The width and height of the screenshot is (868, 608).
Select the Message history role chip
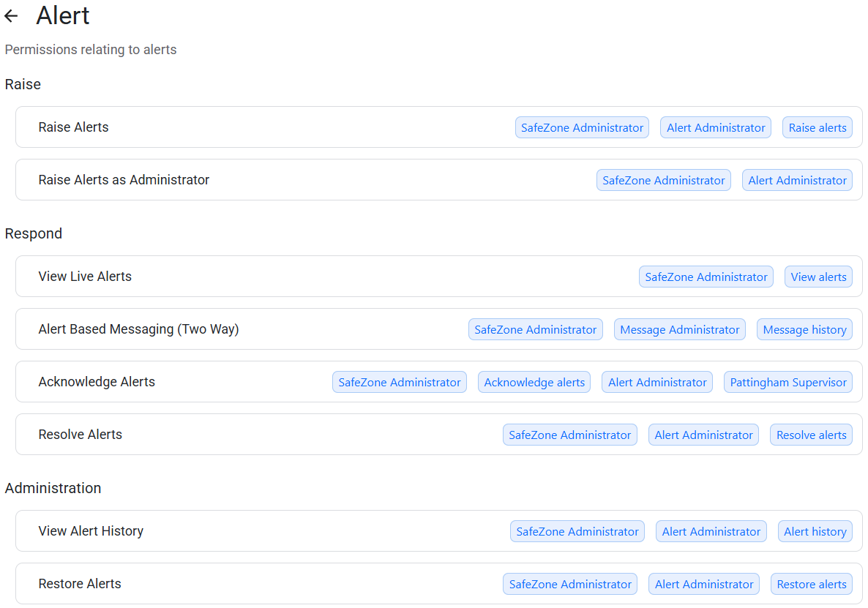click(804, 329)
